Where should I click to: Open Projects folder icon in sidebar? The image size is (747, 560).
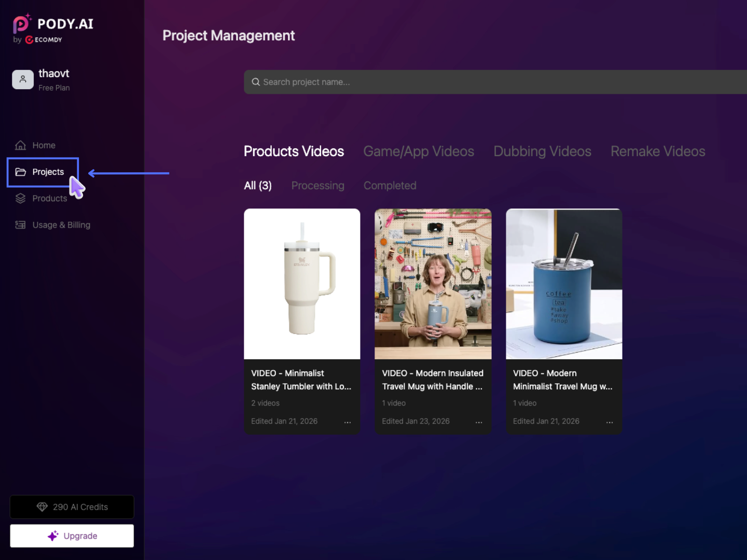tap(21, 172)
